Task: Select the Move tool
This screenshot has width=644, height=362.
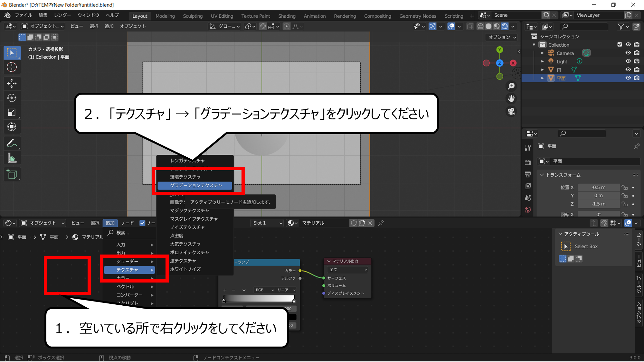Action: (x=12, y=84)
